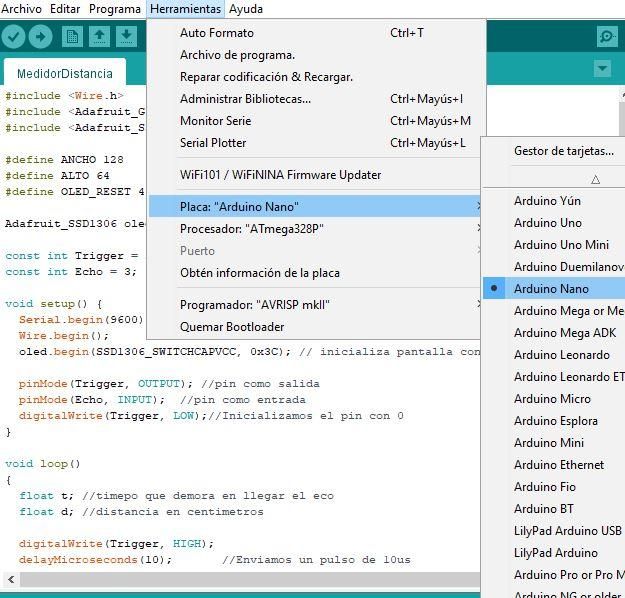Select Archivo de programa entry

(314, 55)
